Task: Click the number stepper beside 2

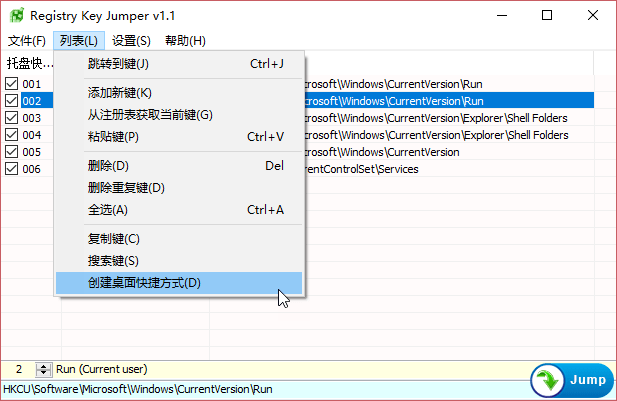Action: (43, 370)
